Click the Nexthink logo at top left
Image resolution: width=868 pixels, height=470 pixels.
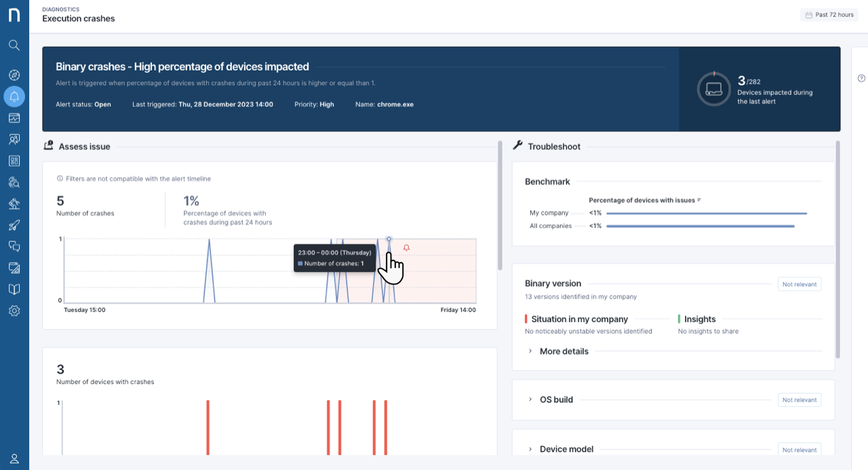click(14, 15)
